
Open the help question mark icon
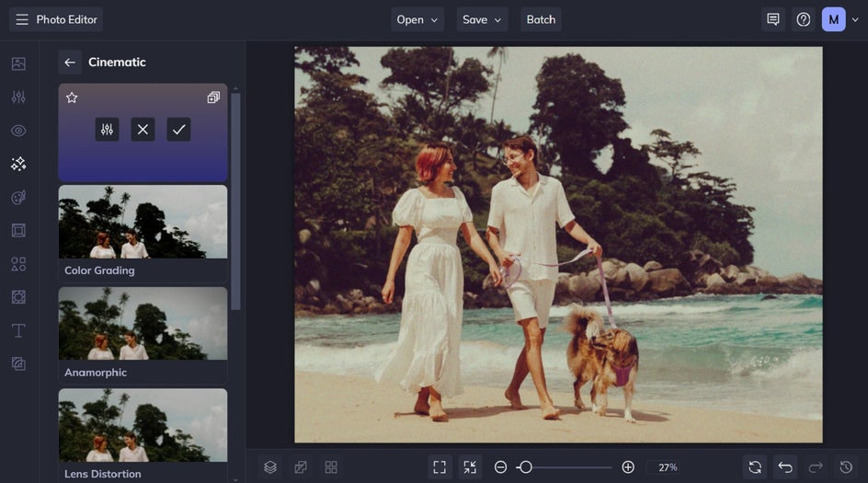coord(804,19)
